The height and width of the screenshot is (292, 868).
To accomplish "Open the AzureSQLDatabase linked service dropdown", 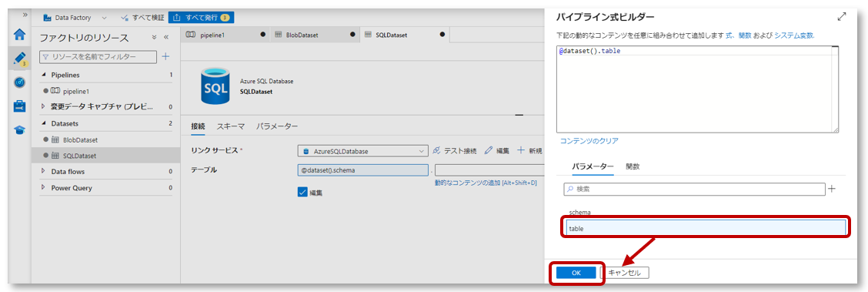I will (362, 150).
